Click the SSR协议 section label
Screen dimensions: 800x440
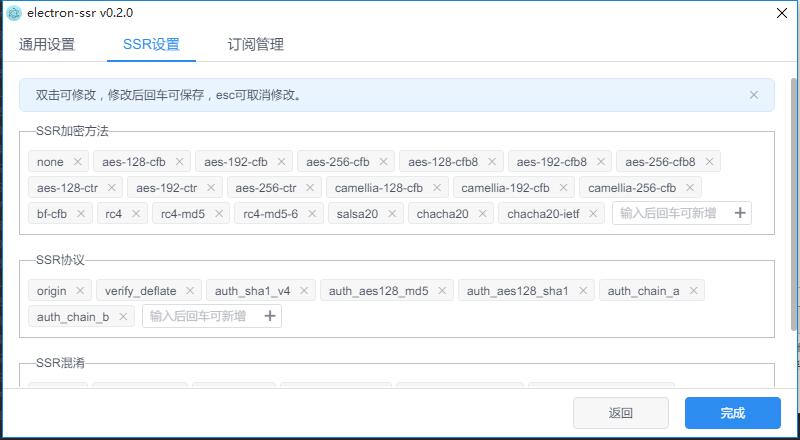[60, 260]
